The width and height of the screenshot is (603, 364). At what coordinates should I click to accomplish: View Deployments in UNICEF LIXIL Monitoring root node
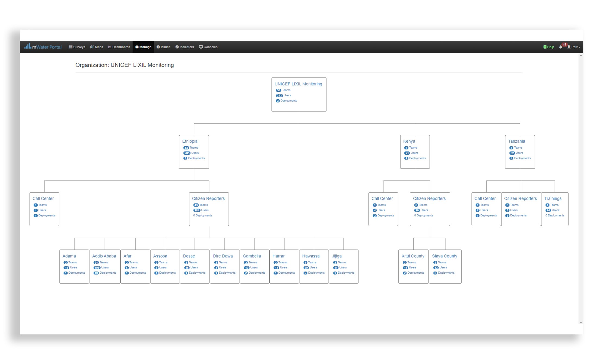point(286,101)
